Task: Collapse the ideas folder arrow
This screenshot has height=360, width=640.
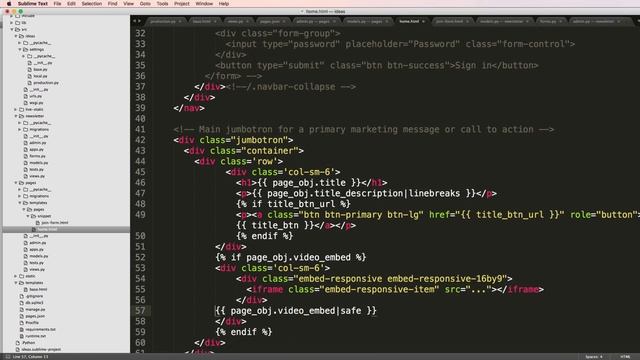Action: [x=16, y=36]
